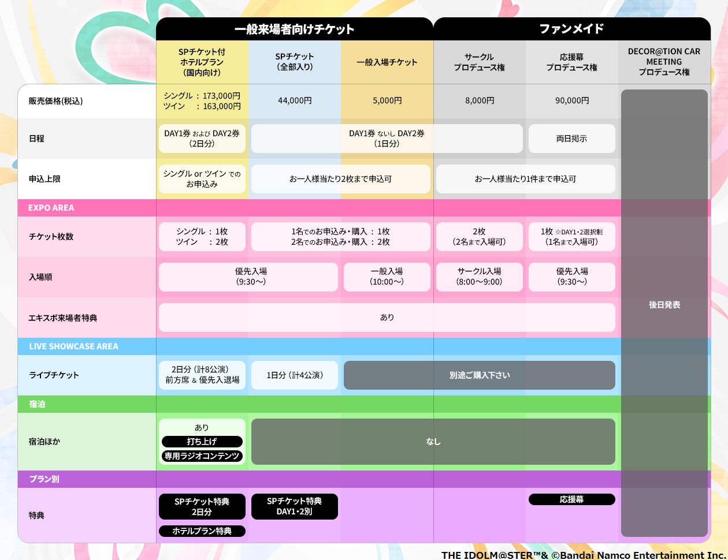Image resolution: width=728 pixels, height=560 pixels.
Task: Click the 応援幕 black badge
Action: 572,499
